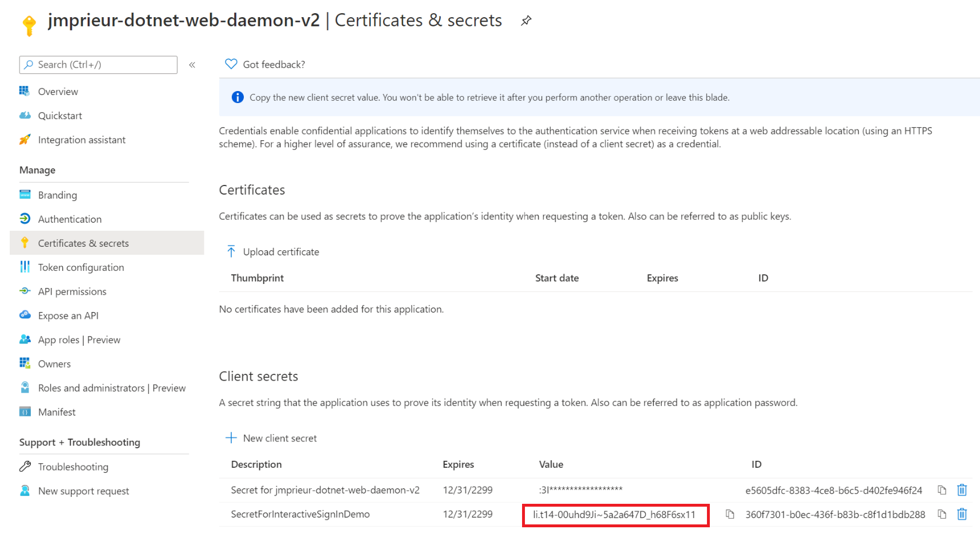Viewport: 980px width, 533px height.
Task: Open API permissions
Action: tap(72, 291)
